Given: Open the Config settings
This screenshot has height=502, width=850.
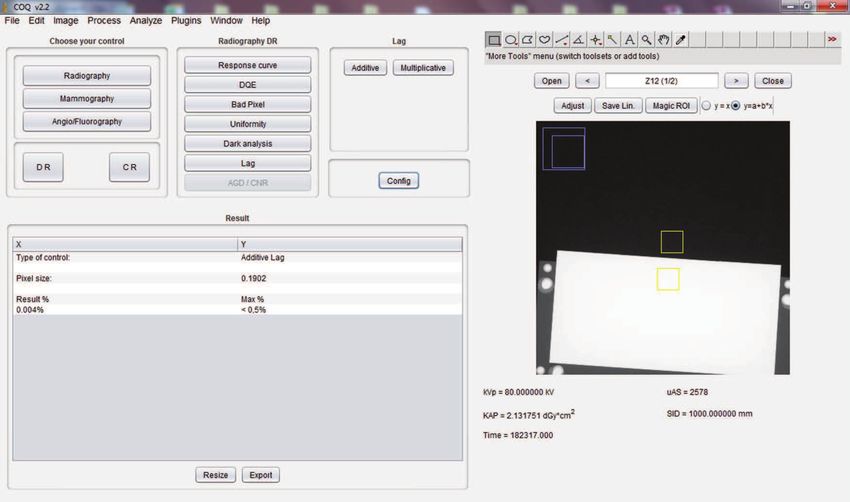Looking at the screenshot, I should pos(398,181).
